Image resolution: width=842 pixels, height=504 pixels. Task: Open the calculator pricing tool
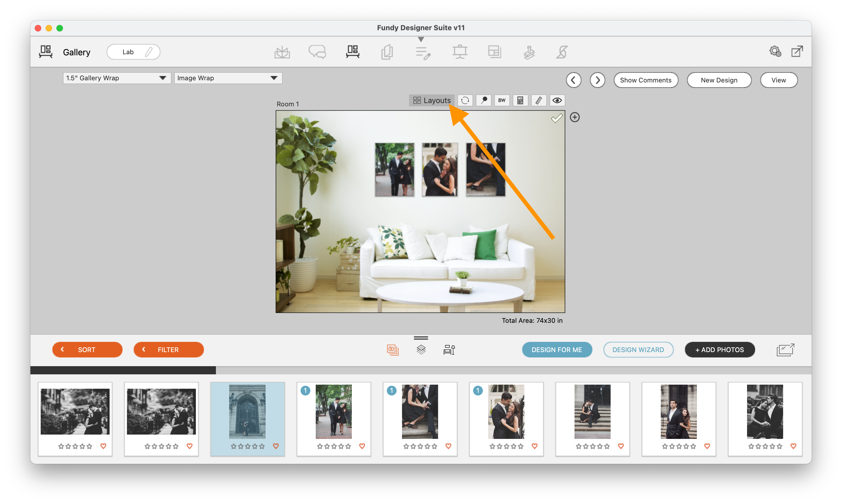(520, 101)
